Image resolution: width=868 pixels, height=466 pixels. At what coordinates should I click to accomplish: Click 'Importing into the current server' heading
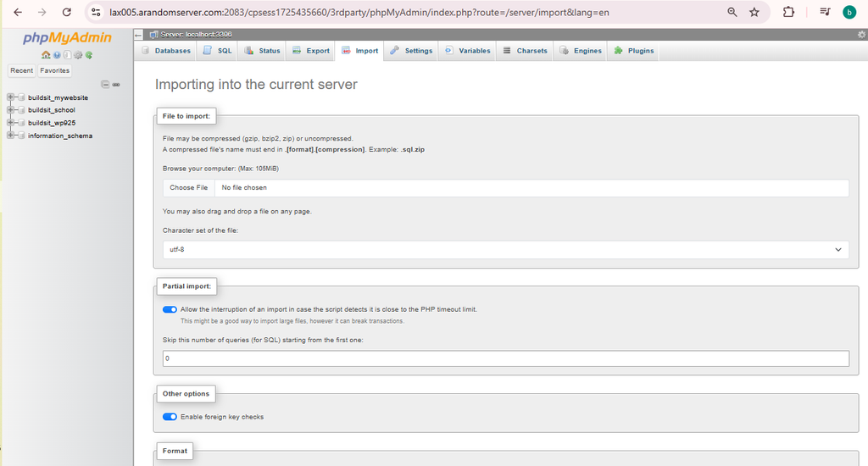pos(256,85)
